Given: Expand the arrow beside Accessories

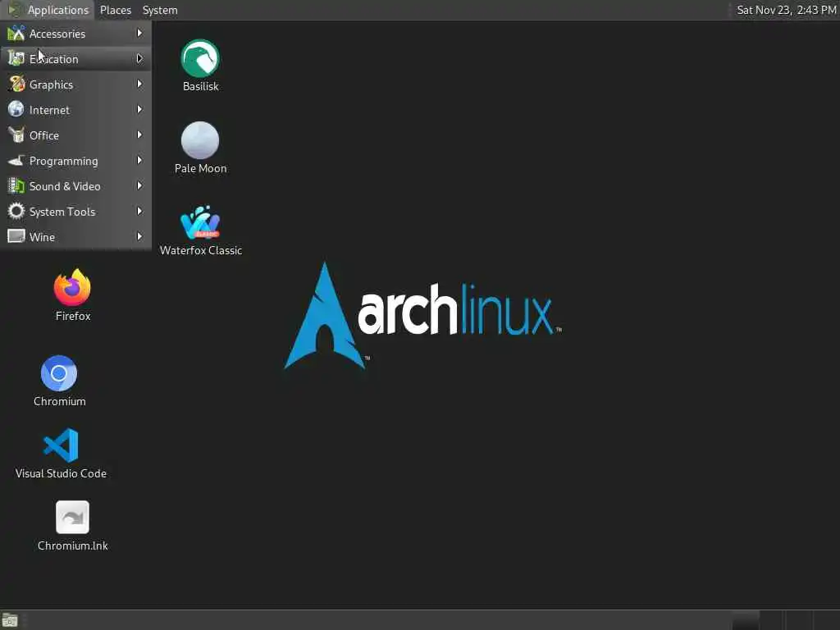Looking at the screenshot, I should click(139, 33).
